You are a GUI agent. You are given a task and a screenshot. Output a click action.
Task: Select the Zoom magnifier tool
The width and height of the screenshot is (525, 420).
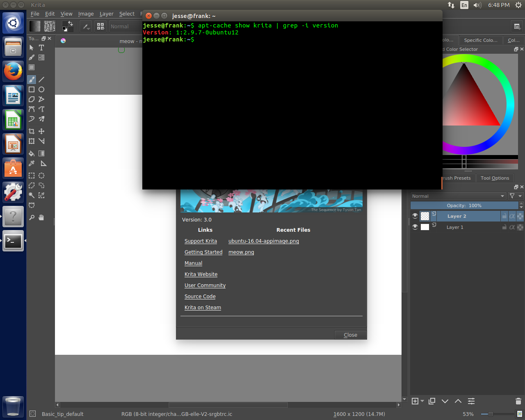[x=32, y=217]
